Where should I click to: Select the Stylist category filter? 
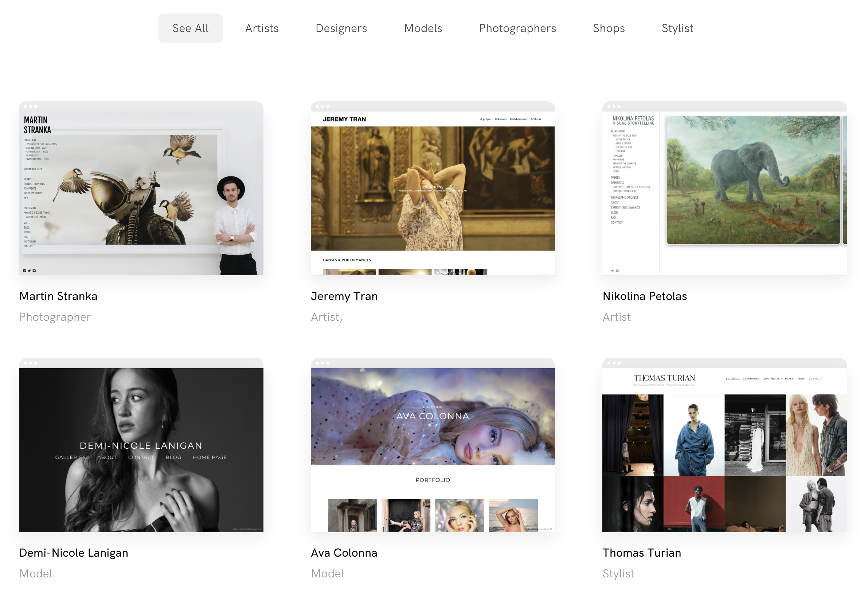coord(677,28)
